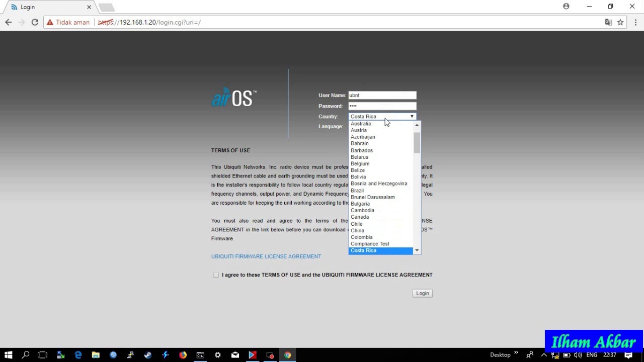The width and height of the screenshot is (644, 362).
Task: Click the 'Tidak aman' security warning icon
Action: pos(49,22)
